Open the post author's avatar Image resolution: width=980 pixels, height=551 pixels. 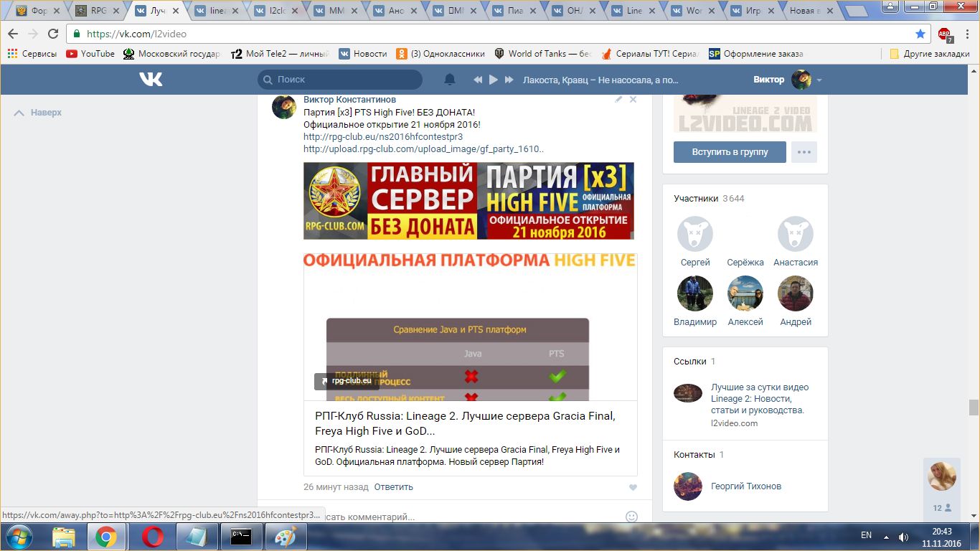point(284,106)
